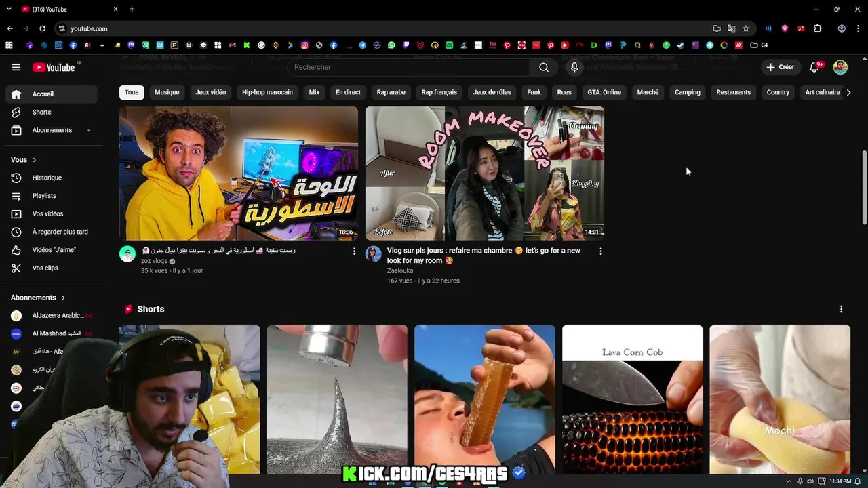Open the honeycomb eating short
The width and height of the screenshot is (868, 488).
click(485, 400)
